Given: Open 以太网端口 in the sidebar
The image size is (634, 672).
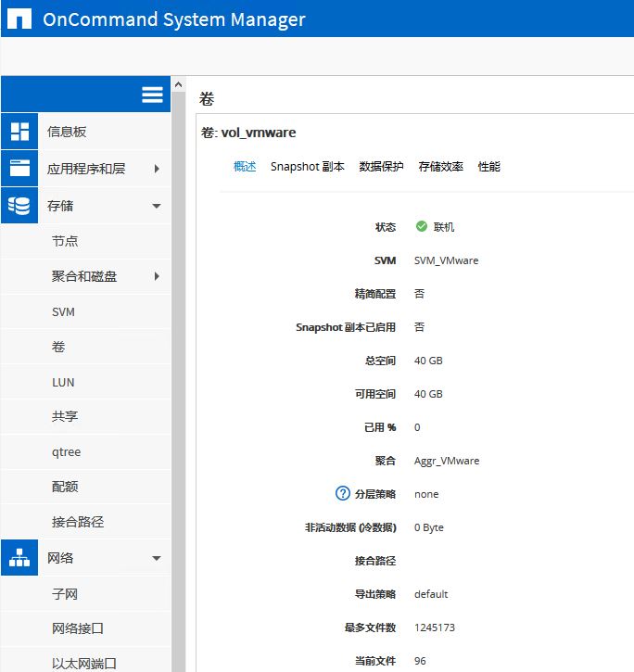Looking at the screenshot, I should click(x=84, y=664).
